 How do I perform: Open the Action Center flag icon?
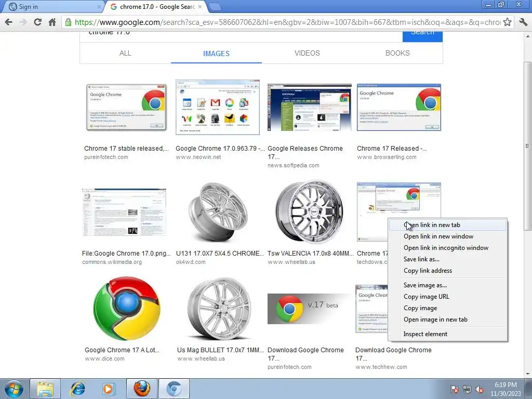click(x=454, y=390)
